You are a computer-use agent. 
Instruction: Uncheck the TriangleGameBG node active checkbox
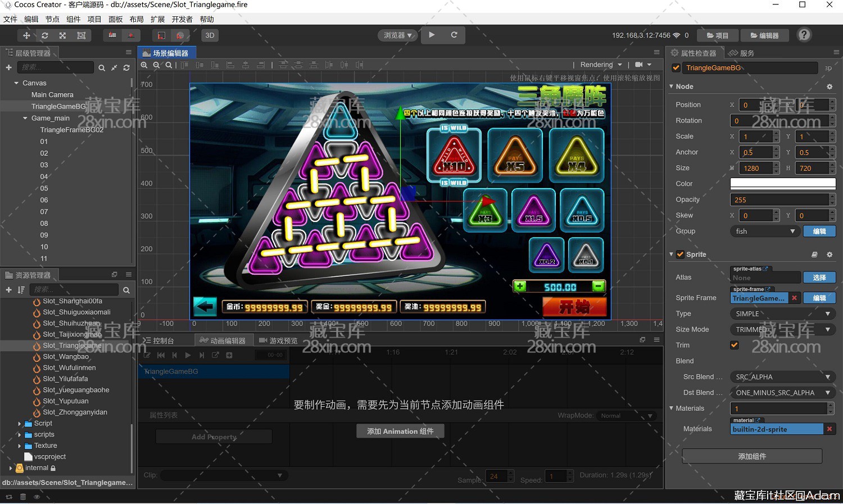676,68
